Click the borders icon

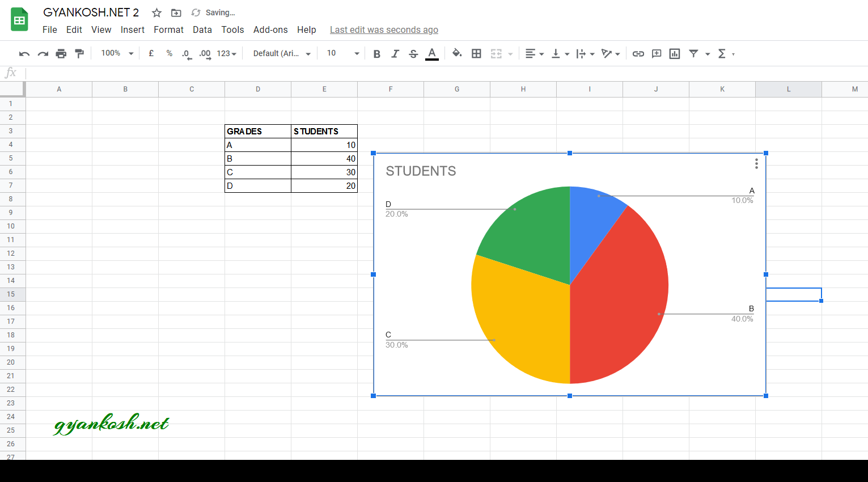tap(477, 54)
